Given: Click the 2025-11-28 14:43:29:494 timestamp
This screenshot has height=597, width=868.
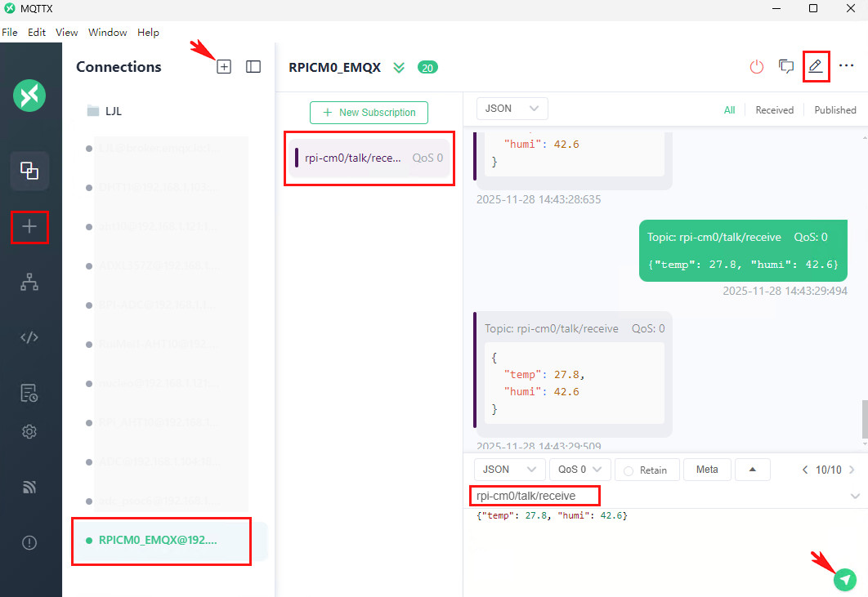Looking at the screenshot, I should point(785,291).
